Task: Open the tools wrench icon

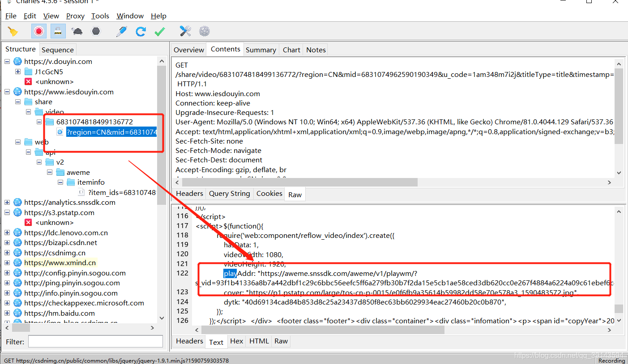Action: click(x=185, y=31)
